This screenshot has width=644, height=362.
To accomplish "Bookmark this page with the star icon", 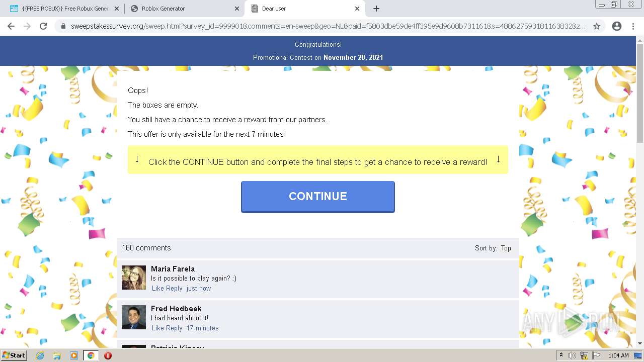I will tap(597, 26).
